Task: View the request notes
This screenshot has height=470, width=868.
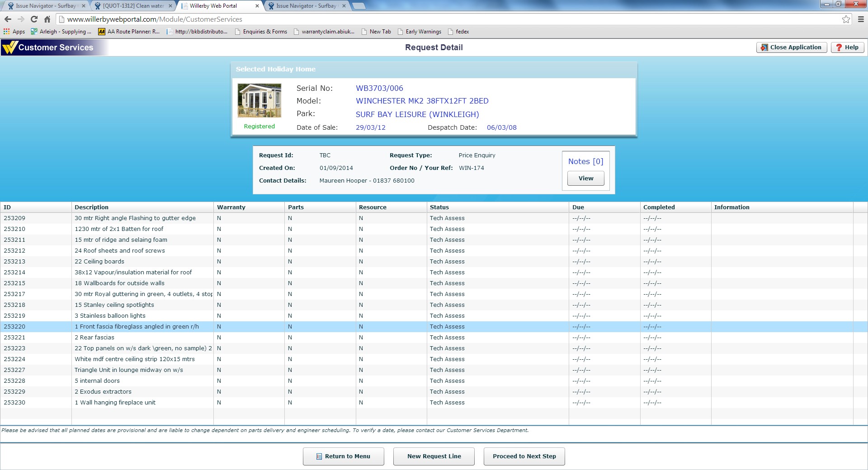Action: point(585,178)
